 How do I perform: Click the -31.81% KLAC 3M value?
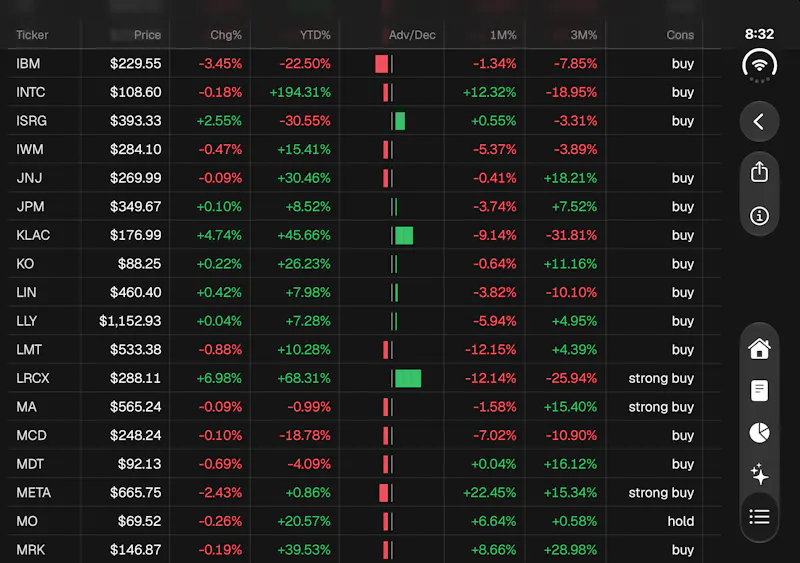coord(571,235)
